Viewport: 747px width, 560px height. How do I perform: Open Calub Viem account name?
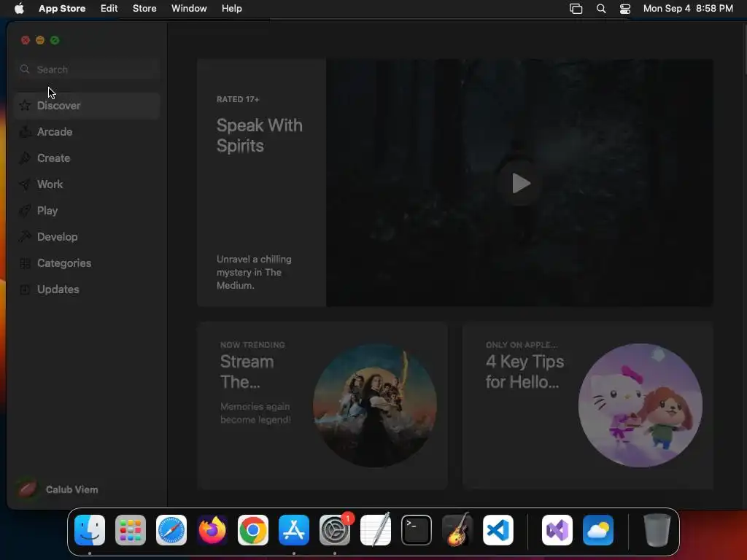(72, 489)
